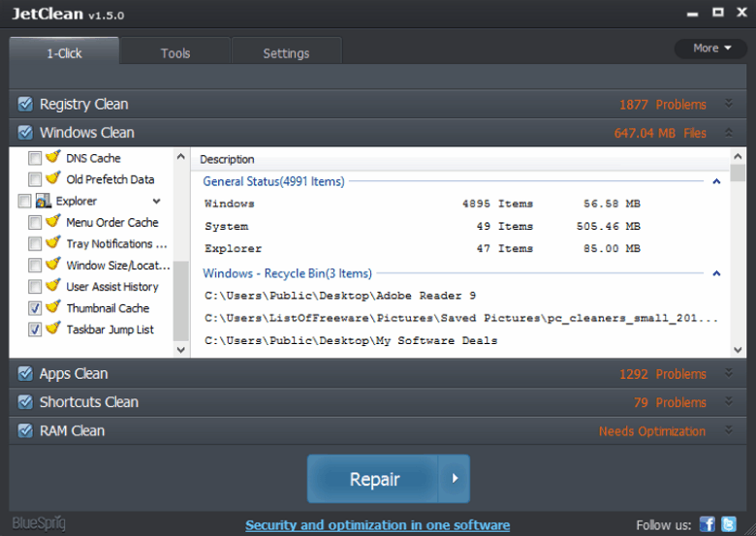Enable the Old Prefetch Data checkbox
The width and height of the screenshot is (756, 536).
pos(35,179)
